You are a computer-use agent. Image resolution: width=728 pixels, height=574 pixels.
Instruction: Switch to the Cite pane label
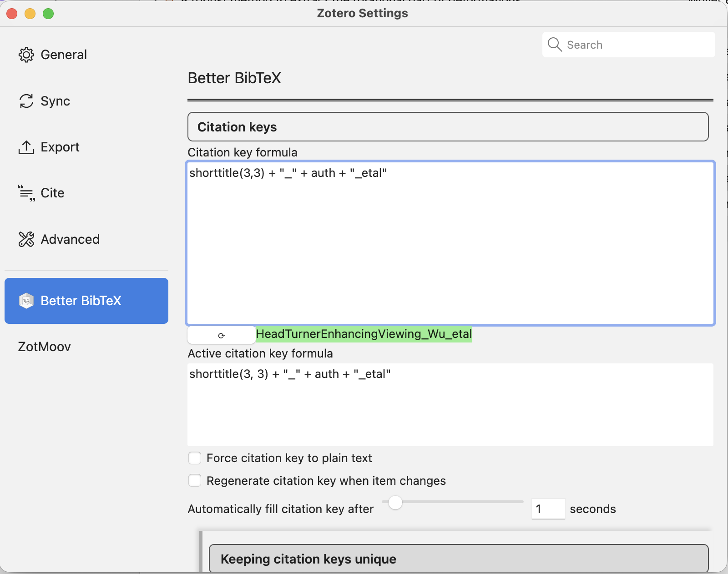click(x=53, y=193)
